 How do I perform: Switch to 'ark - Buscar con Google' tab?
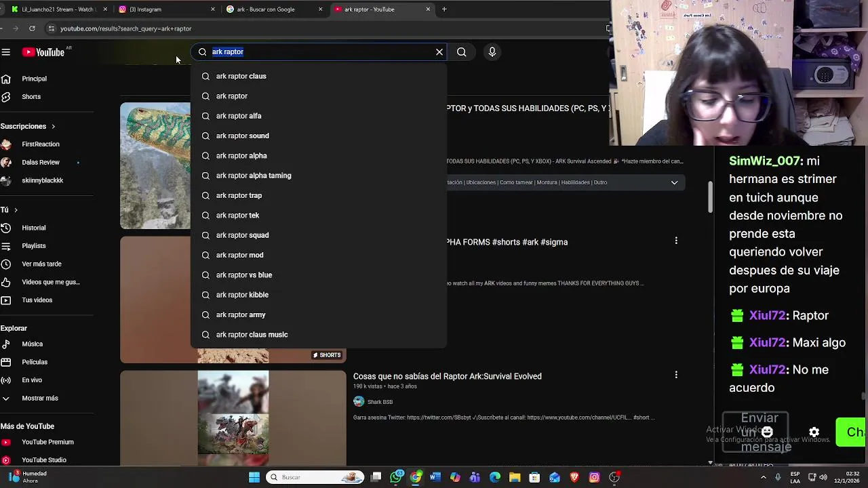(274, 9)
